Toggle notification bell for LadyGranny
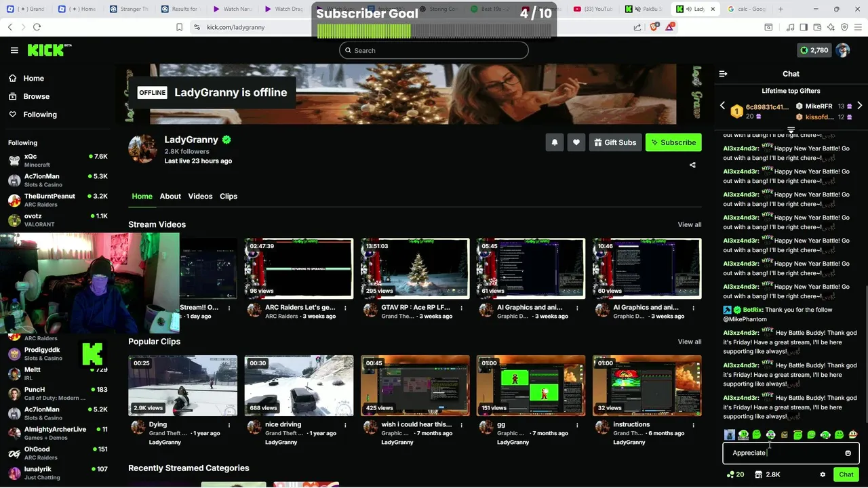This screenshot has width=868, height=488. [555, 142]
